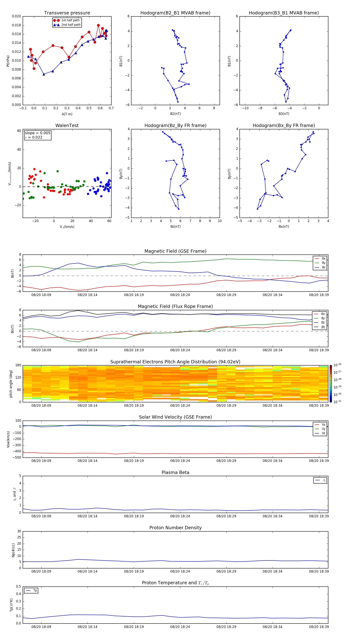Click the pitch angle colorbar scale
Viewport: 351px width, 644px height.
point(331,383)
